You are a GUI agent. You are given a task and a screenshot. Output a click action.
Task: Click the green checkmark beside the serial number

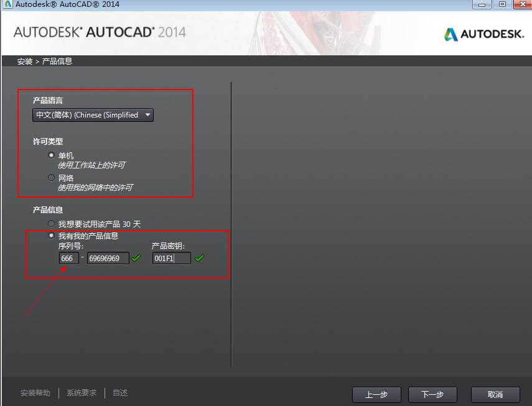[x=136, y=258]
